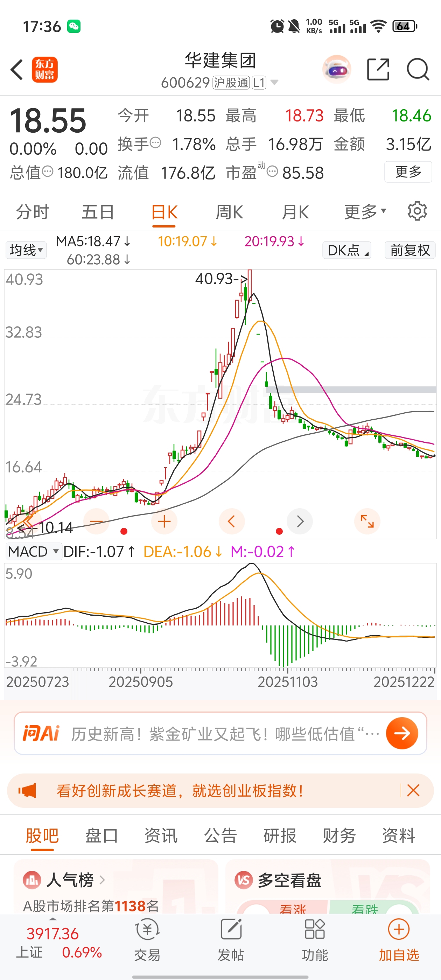The image size is (441, 980).
Task: Switch to 月K chart tab
Action: pos(295,211)
